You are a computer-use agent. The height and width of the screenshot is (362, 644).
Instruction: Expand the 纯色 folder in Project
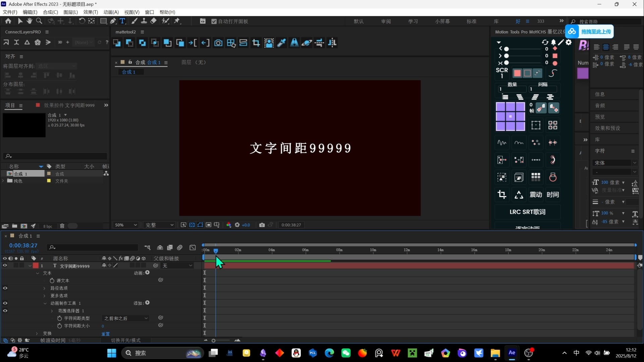pos(3,181)
